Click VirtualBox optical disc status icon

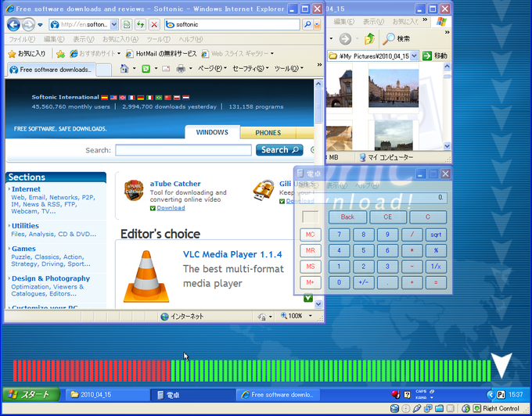tap(406, 408)
